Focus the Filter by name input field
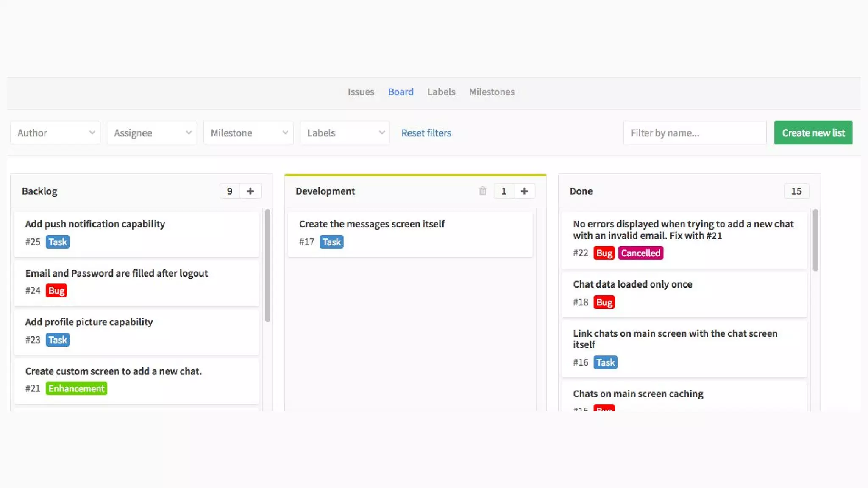The image size is (868, 488). pyautogui.click(x=695, y=133)
